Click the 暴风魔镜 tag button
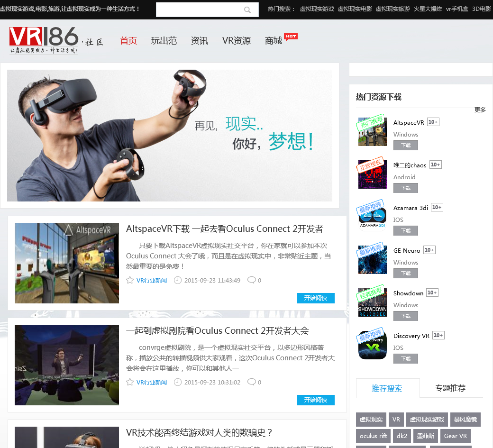Image resolution: width=493 pixels, height=448 pixels. 466,420
